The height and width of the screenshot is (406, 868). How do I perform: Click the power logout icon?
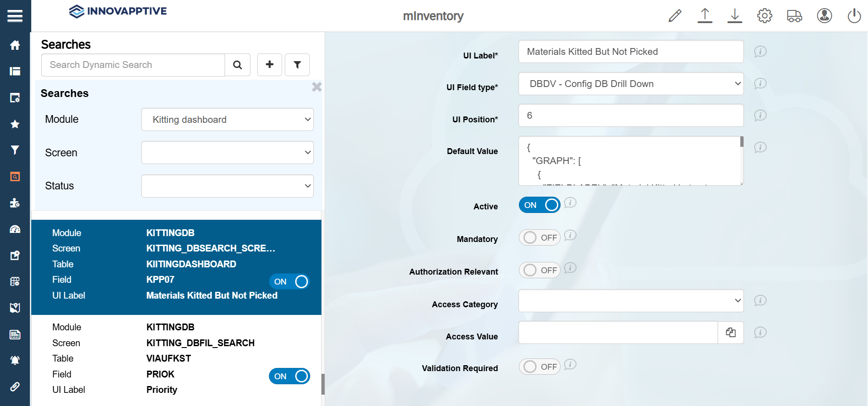(x=854, y=16)
